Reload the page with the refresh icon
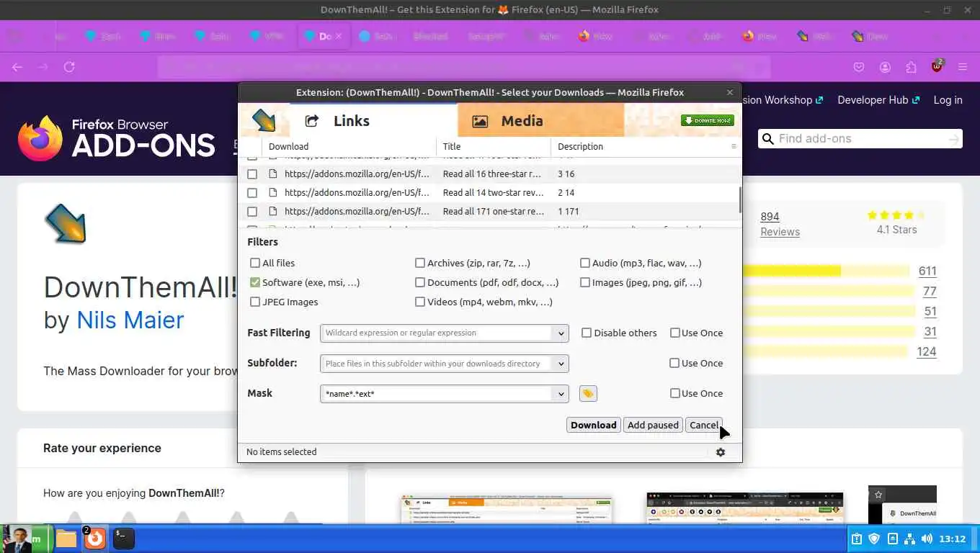Screen dimensions: 980x553 coord(69,67)
